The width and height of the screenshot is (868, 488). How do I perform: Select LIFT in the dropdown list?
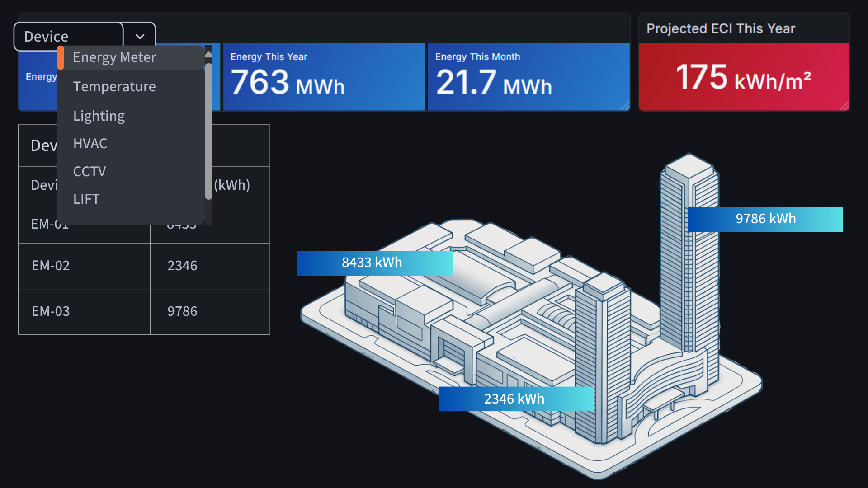pos(86,199)
